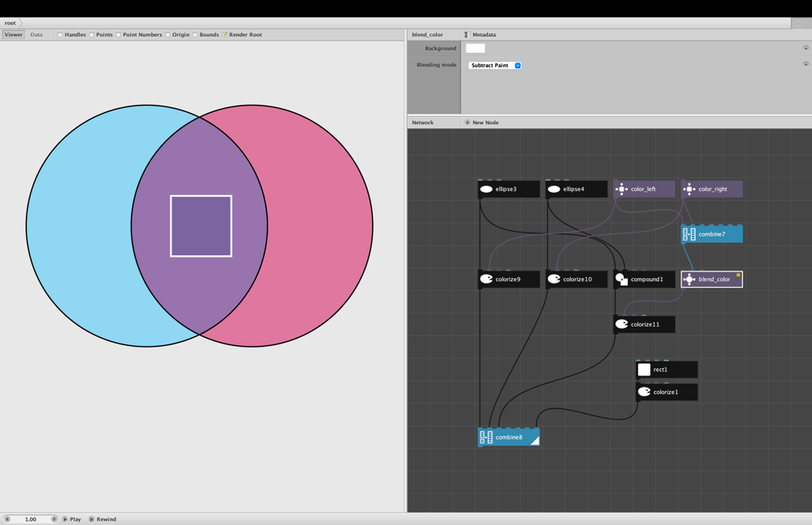Select the colorize11 node icon
The width and height of the screenshot is (812, 525).
[x=621, y=324]
